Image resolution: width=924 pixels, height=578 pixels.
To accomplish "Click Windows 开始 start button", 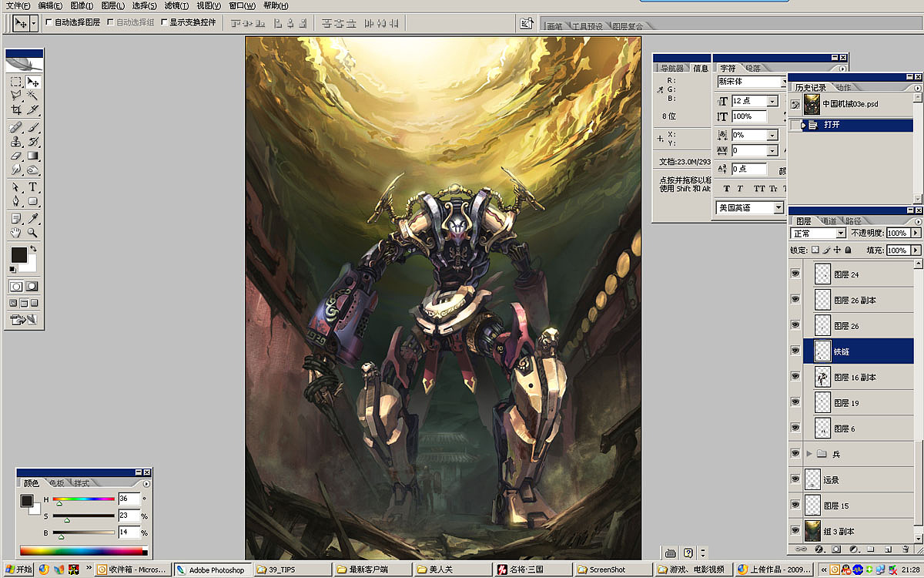I will (x=18, y=570).
